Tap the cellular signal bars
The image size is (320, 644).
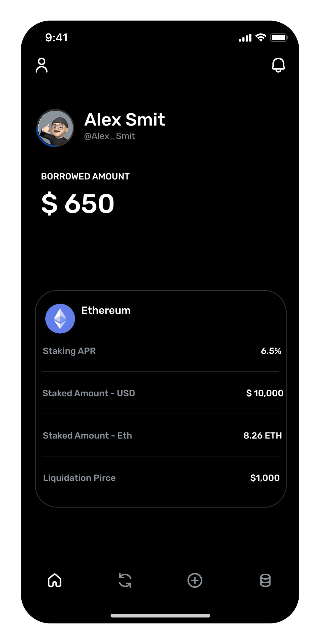tap(245, 38)
